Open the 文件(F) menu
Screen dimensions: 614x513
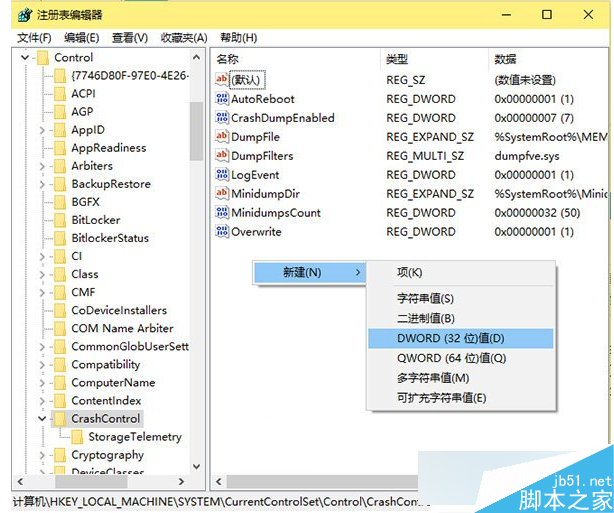click(34, 38)
